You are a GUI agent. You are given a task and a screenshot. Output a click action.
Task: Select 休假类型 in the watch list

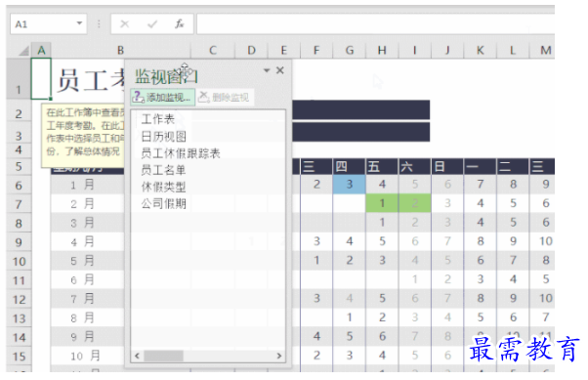(x=163, y=187)
